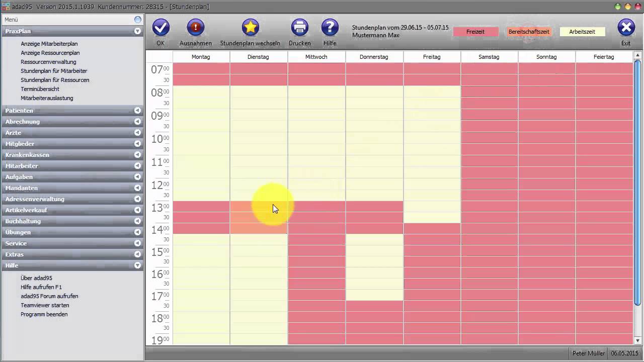Expand the Abrechnung menu section
The height and width of the screenshot is (362, 644).
point(137,122)
